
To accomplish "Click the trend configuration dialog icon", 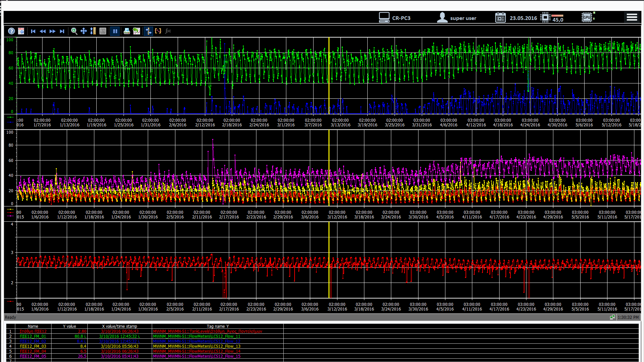I will 21,31.
